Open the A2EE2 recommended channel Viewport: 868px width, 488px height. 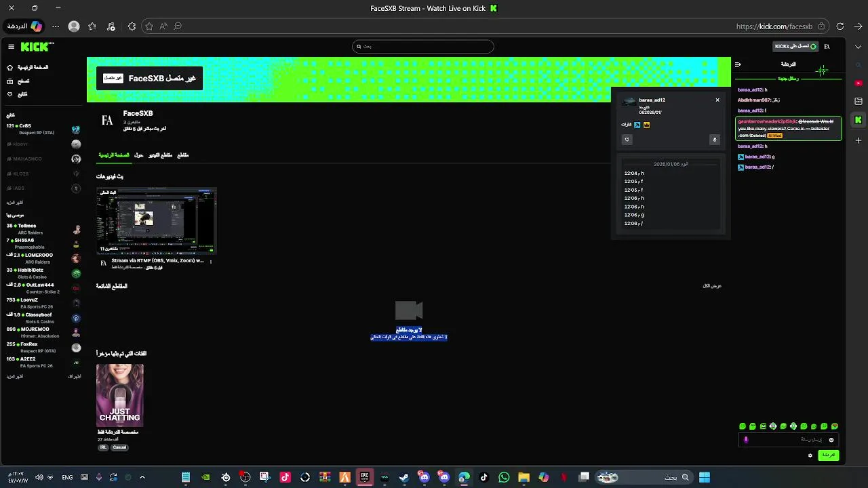[x=43, y=363]
